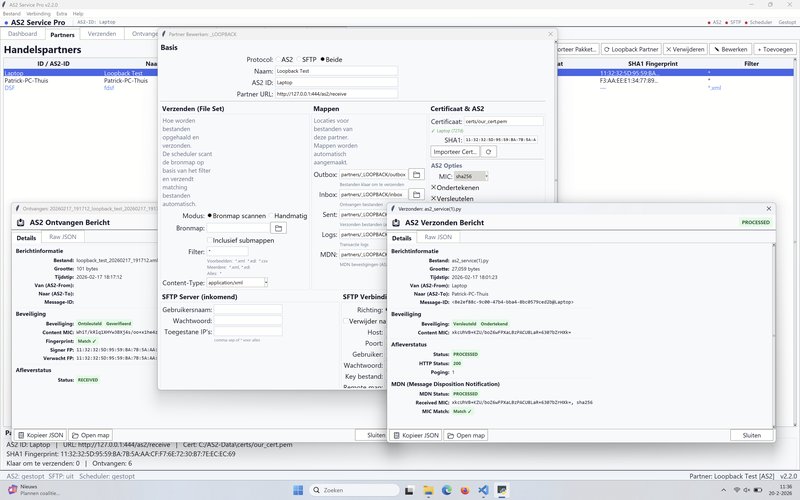Enable Inclusief submappen checkbox
The width and height of the screenshot is (800, 500).
tap(209, 240)
